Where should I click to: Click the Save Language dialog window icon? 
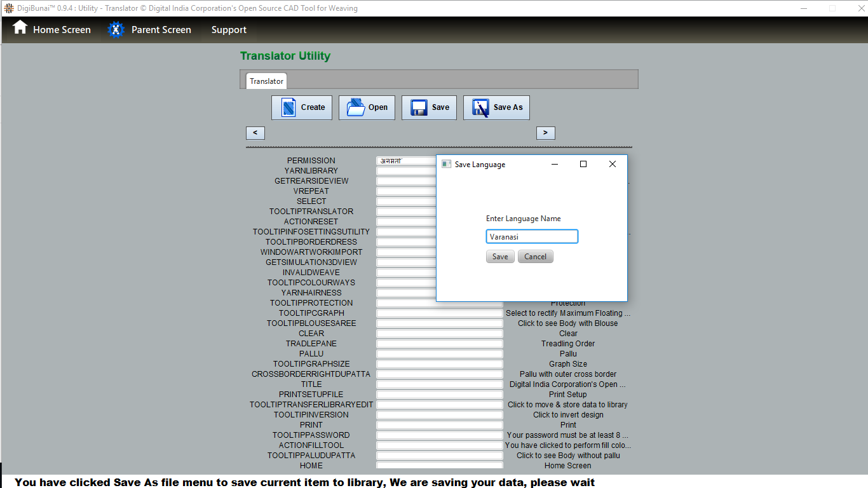tap(446, 164)
